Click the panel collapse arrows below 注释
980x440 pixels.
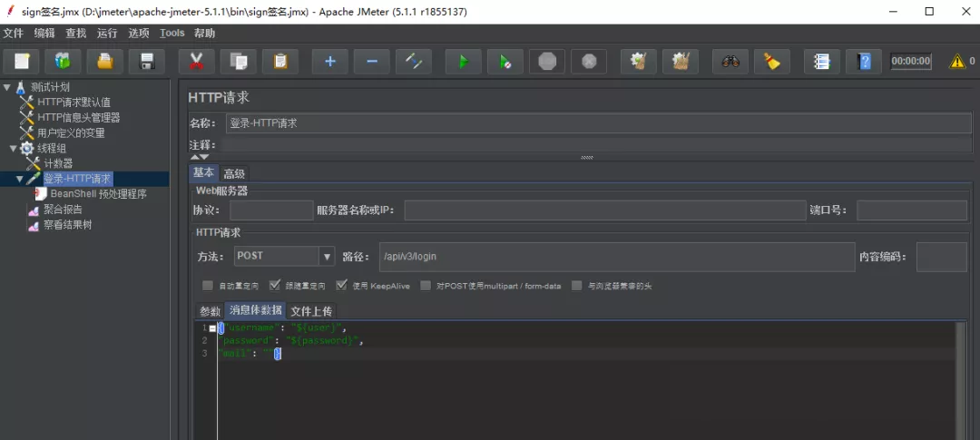[200, 157]
